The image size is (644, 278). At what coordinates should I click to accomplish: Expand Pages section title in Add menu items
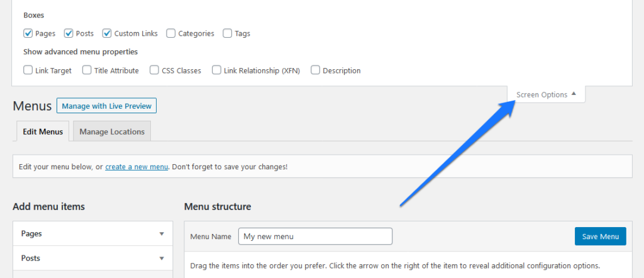[x=32, y=234]
